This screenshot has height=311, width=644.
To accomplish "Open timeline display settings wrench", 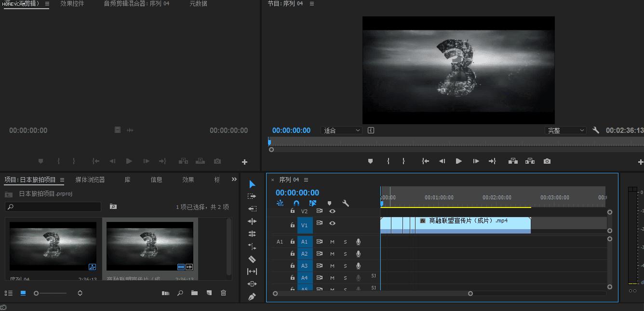I will coord(346,203).
